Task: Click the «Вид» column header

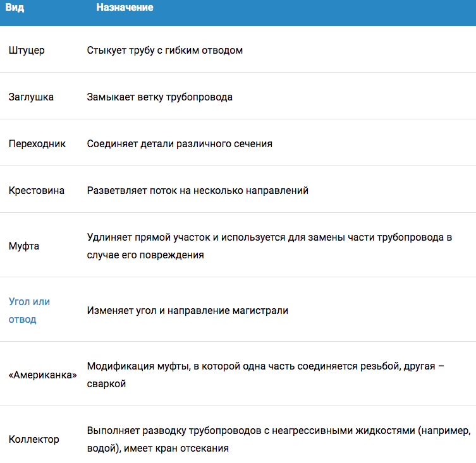Action: [x=15, y=8]
